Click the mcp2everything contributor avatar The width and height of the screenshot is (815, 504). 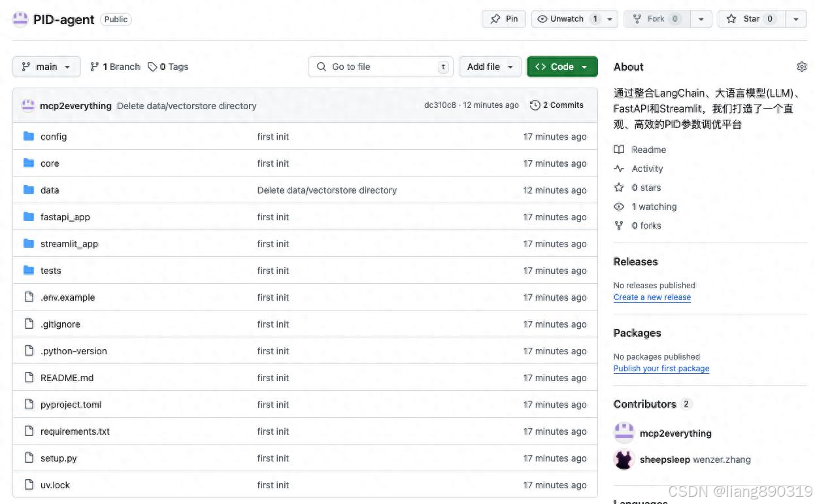[x=624, y=433]
